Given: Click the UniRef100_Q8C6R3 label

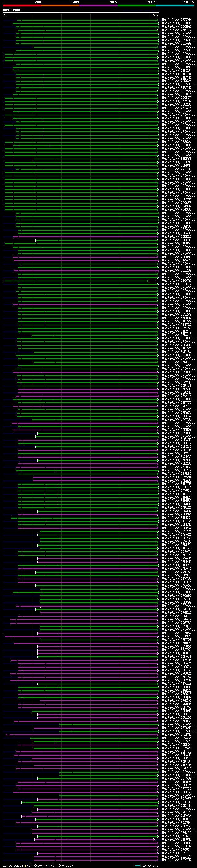Looking at the screenshot, I should point(176,281).
